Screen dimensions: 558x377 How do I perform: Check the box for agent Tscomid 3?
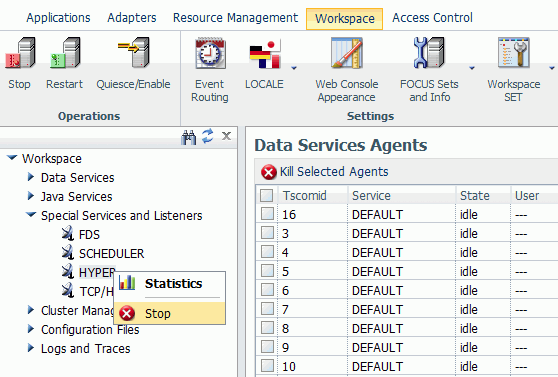pos(267,233)
